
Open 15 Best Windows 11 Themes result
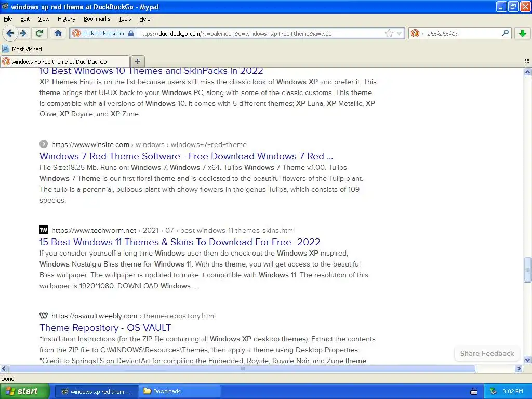pyautogui.click(x=180, y=242)
